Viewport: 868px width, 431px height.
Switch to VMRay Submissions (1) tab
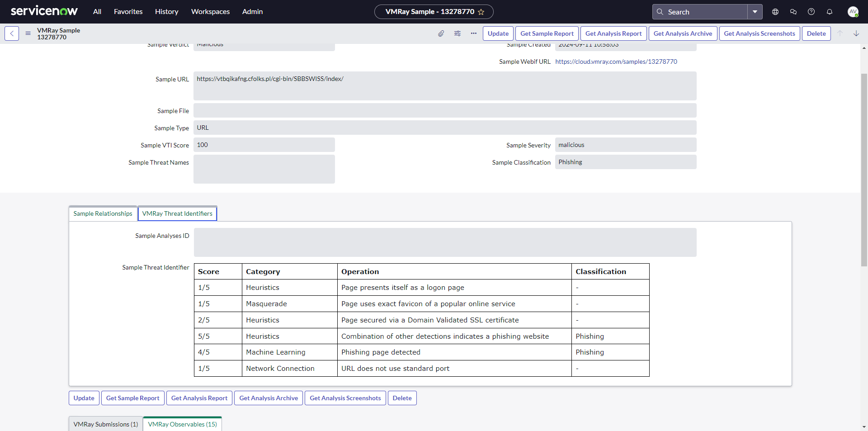click(x=106, y=424)
